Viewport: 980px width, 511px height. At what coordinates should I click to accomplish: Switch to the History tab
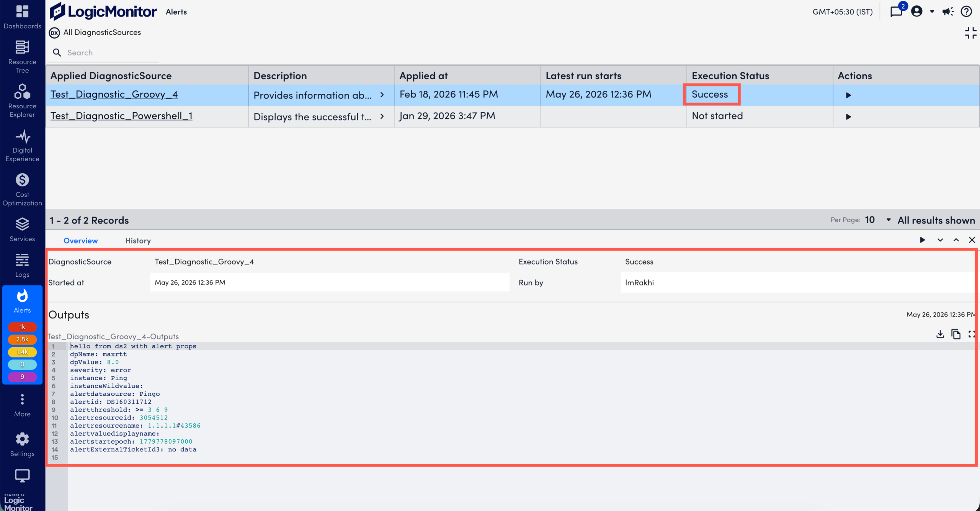[x=138, y=240]
